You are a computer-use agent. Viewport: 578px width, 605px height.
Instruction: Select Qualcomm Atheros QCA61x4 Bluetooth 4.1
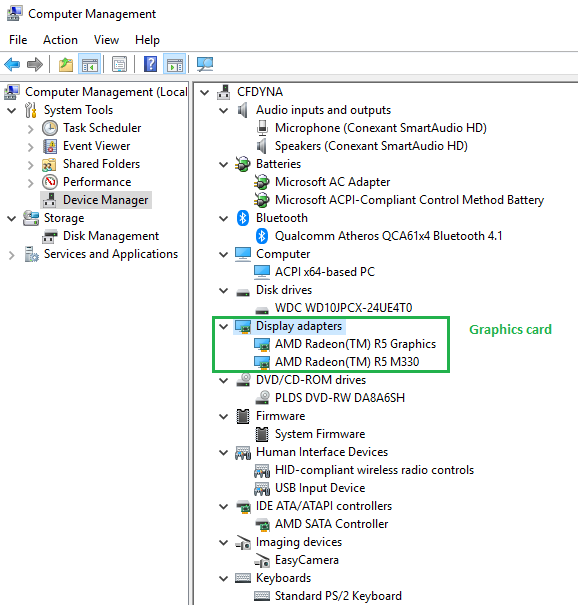[x=388, y=236]
